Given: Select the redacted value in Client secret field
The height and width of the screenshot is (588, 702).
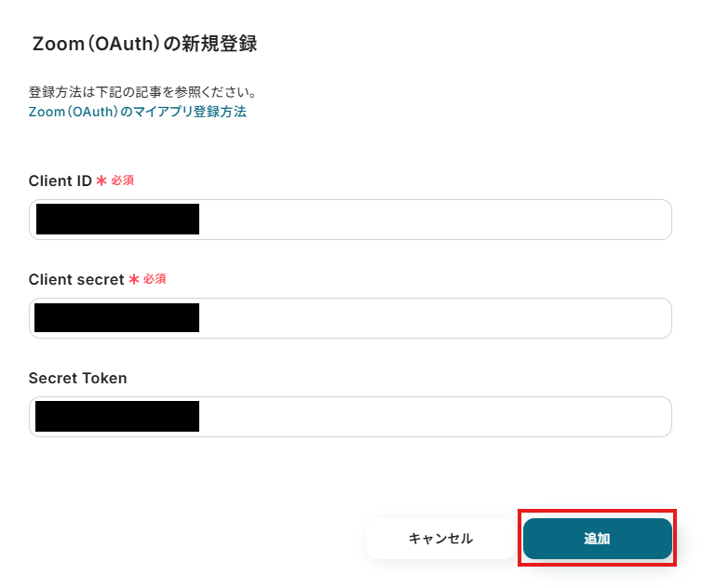Looking at the screenshot, I should 117,317.
